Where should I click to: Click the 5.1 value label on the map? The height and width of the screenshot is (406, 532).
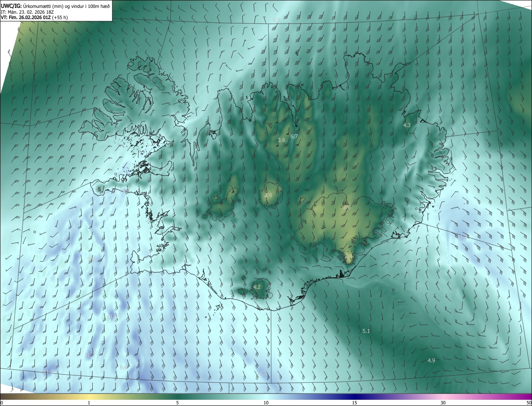point(366,331)
